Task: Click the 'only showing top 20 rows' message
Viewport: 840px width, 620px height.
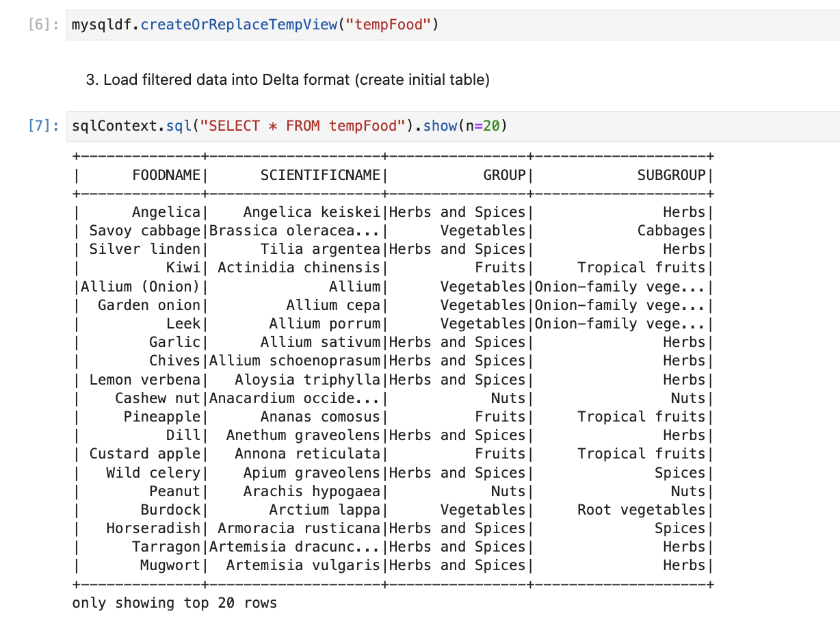Action: [x=174, y=603]
